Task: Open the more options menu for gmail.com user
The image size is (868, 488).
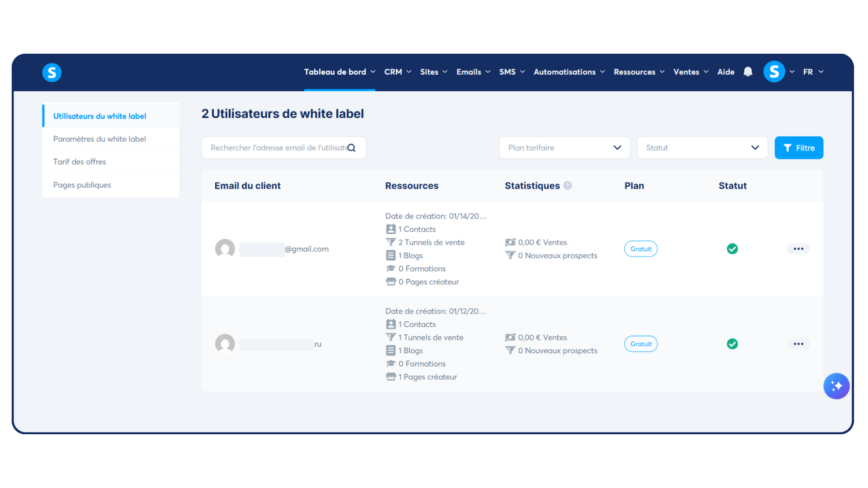Action: (799, 249)
